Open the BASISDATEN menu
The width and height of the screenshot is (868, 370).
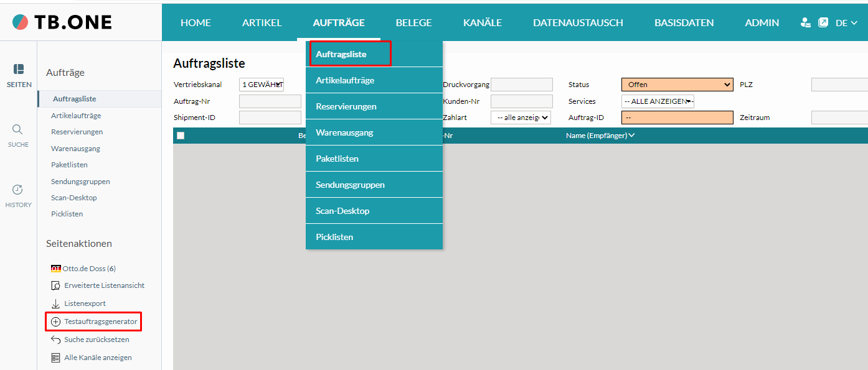[684, 22]
